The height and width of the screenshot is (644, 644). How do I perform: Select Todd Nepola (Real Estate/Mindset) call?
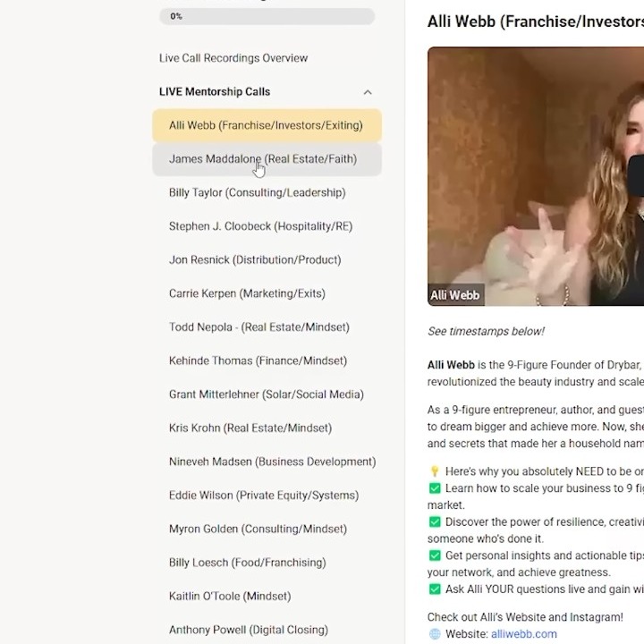pyautogui.click(x=258, y=327)
